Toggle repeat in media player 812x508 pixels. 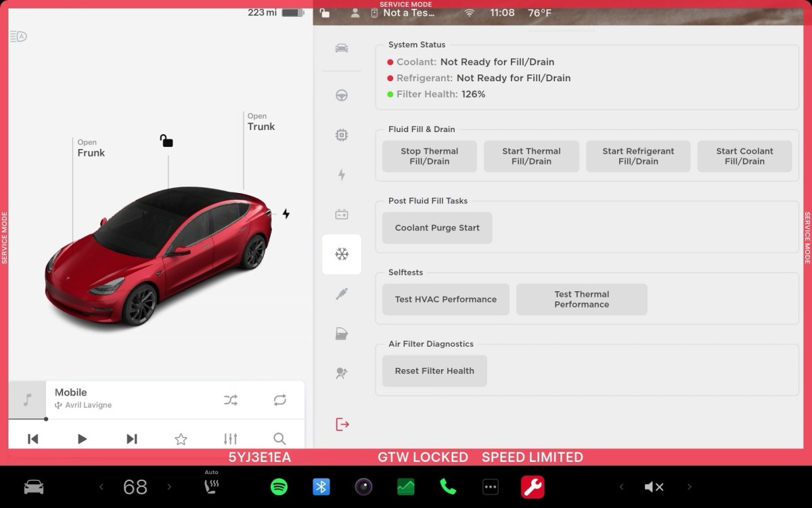coord(280,400)
